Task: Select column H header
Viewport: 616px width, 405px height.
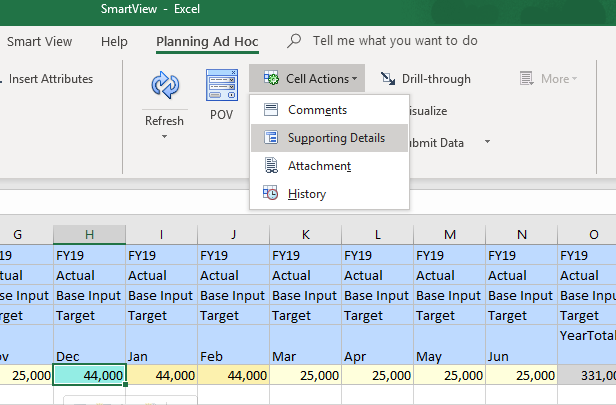Action: (90, 235)
